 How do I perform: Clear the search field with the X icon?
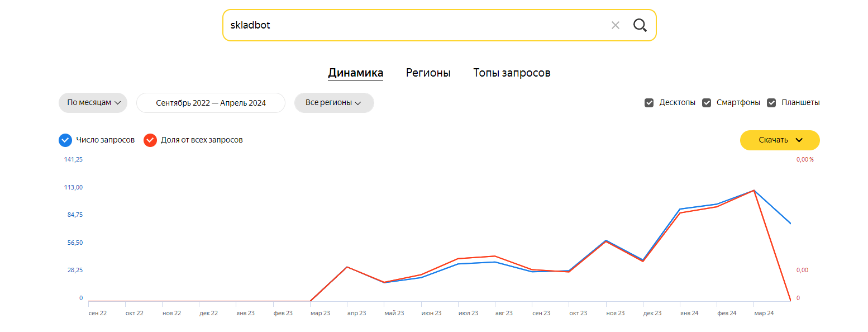click(616, 25)
